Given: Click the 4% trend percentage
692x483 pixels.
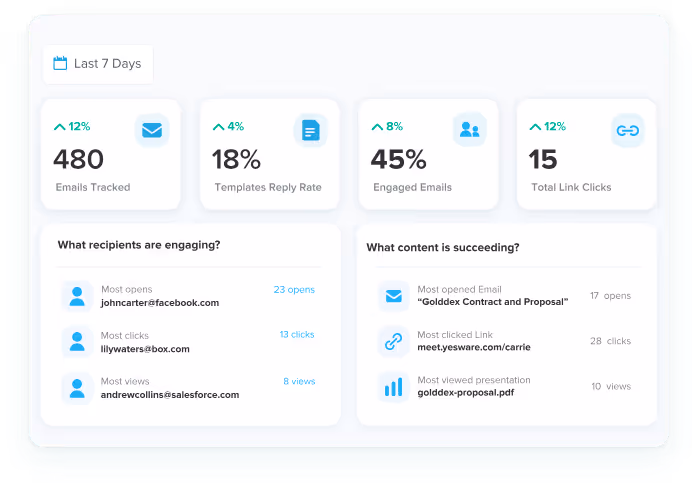Looking at the screenshot, I should 236,127.
